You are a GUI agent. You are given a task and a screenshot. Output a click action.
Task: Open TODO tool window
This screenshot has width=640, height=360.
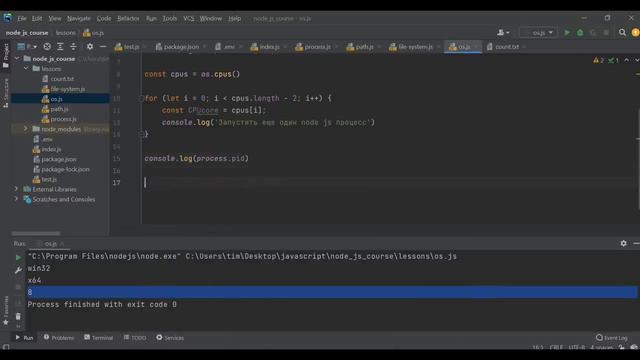[135, 338]
